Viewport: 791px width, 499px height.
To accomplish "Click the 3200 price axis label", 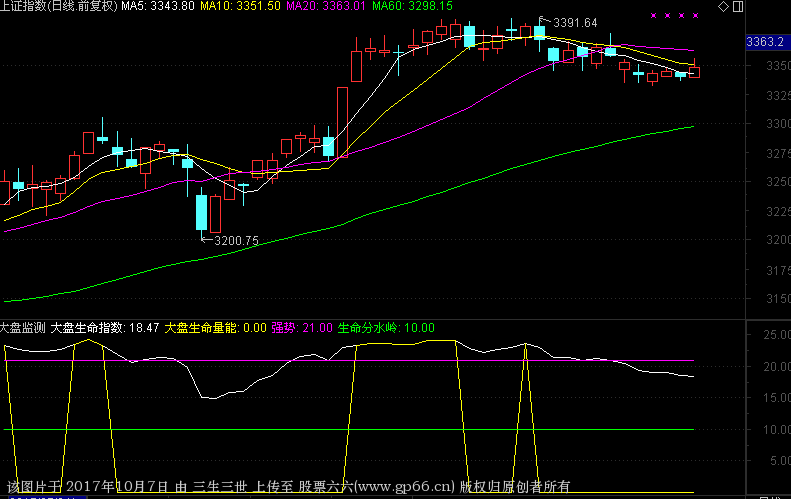I will (x=778, y=240).
